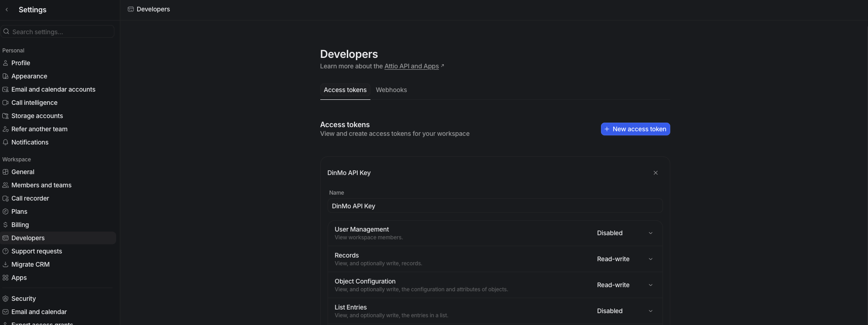This screenshot has height=325, width=868.
Task: Open the Attio API and Apps link
Action: coord(411,66)
